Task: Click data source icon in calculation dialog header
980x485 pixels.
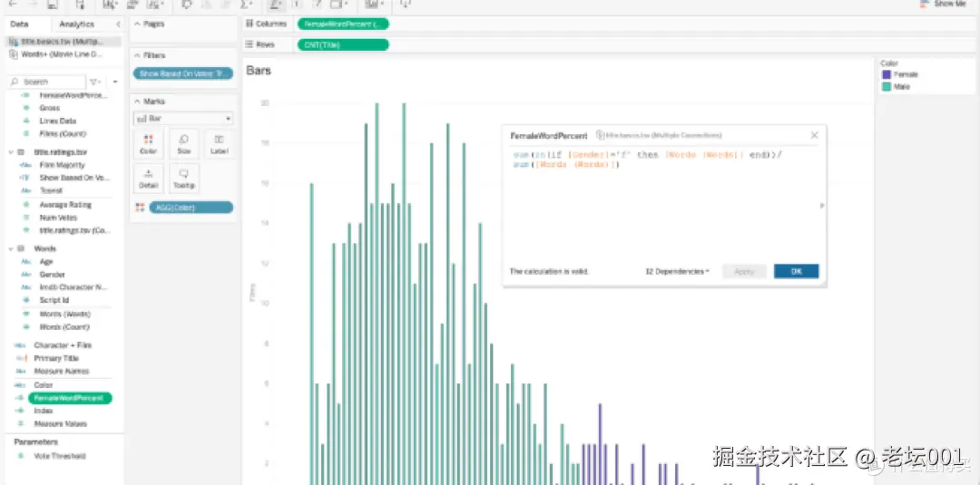Action: point(600,135)
